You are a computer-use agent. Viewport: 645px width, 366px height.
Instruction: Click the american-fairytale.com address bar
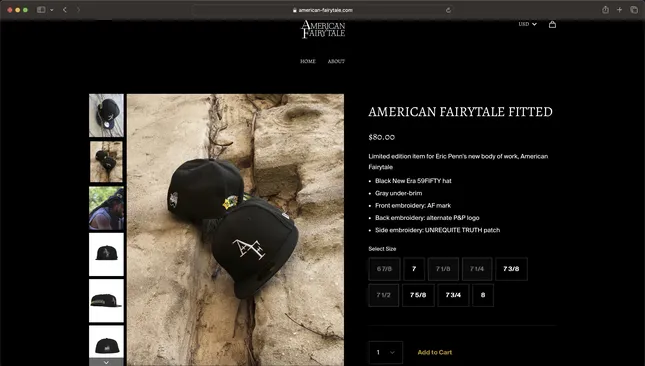[323, 10]
